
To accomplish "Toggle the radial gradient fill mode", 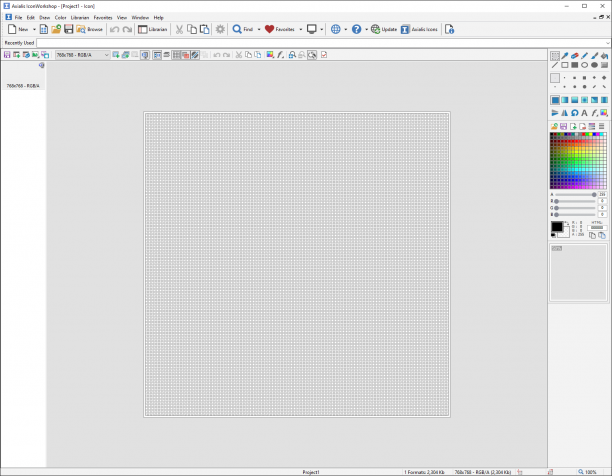I will click(584, 100).
